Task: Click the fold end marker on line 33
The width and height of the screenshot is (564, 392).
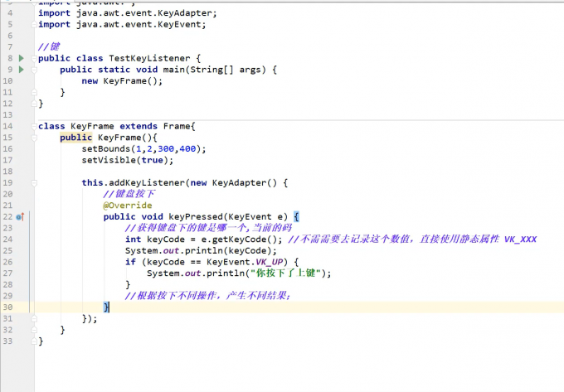Action: 33,341
